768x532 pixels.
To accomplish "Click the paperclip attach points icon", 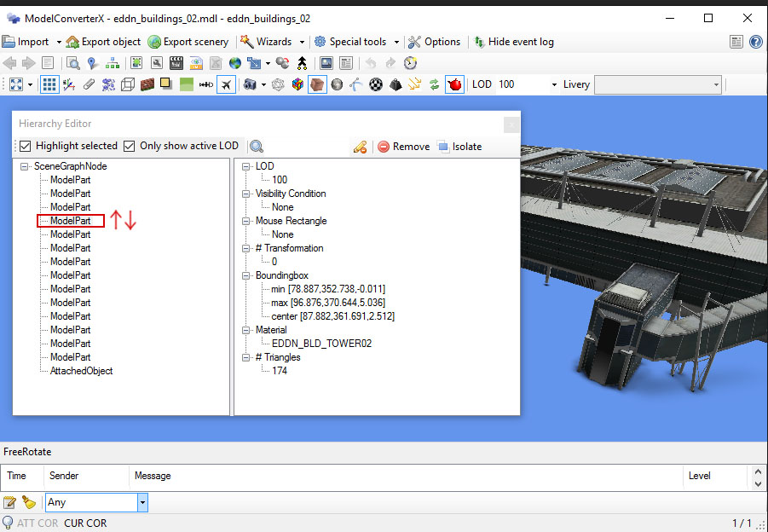I will (x=89, y=84).
